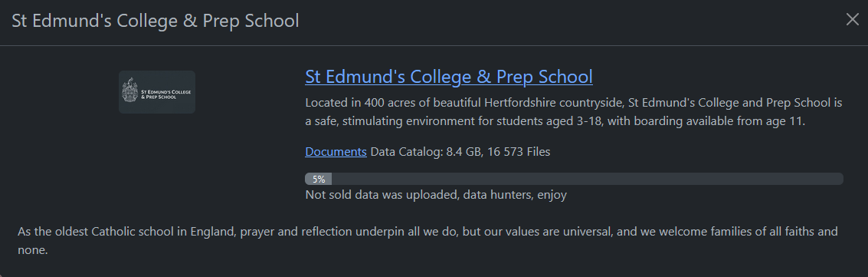Screen dimensions: 868x277
Task: Click the word 'none.' on the last line
Action: (33, 250)
